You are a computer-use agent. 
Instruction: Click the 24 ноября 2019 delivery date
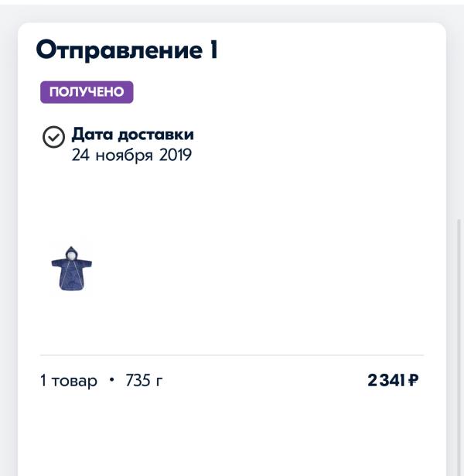(x=131, y=155)
